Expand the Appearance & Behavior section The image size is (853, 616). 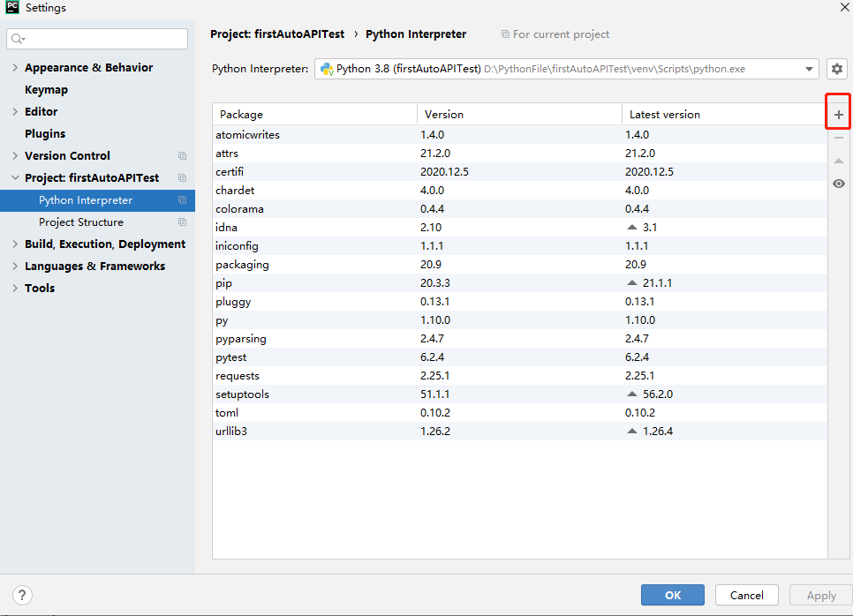tap(15, 68)
